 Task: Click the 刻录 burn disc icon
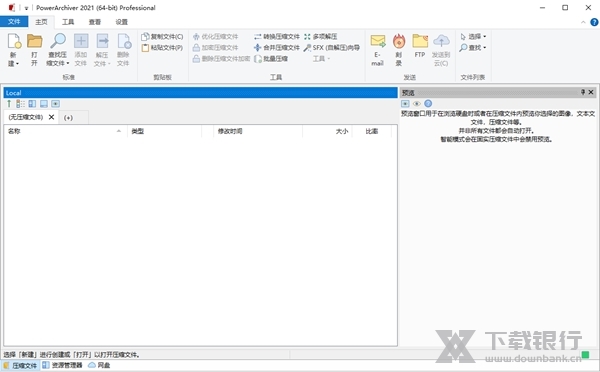click(399, 41)
